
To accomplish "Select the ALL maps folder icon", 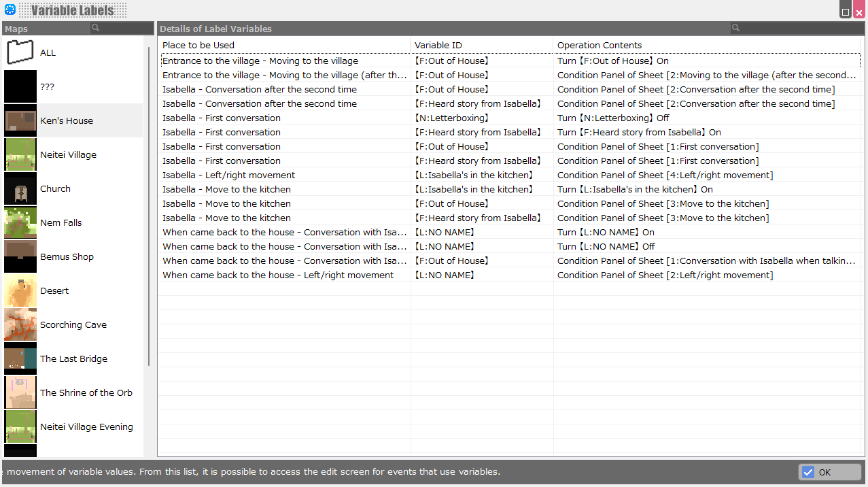I will point(20,52).
